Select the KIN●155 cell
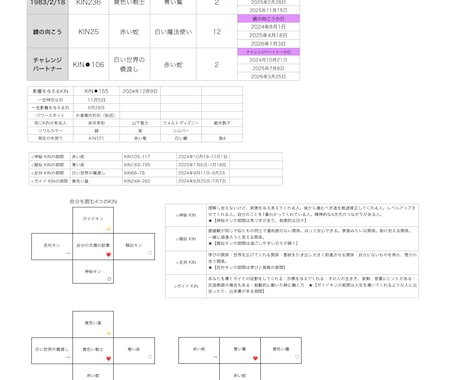460x380 pixels. tap(96, 91)
